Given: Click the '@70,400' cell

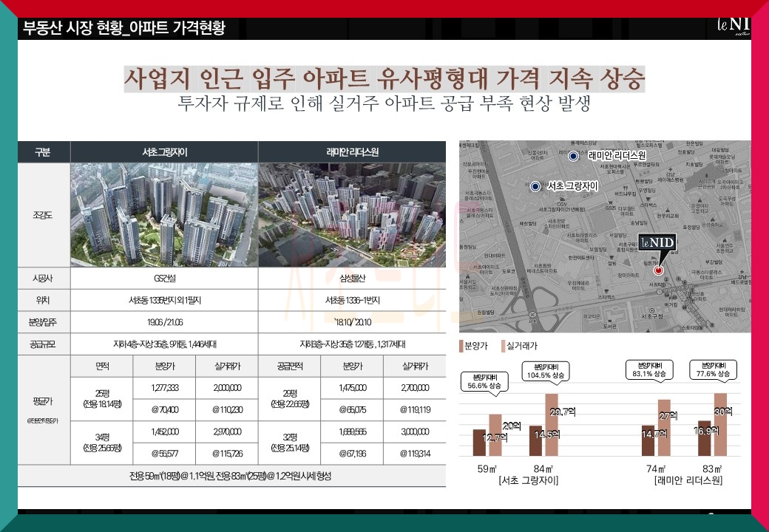Looking at the screenshot, I should click(x=164, y=409).
